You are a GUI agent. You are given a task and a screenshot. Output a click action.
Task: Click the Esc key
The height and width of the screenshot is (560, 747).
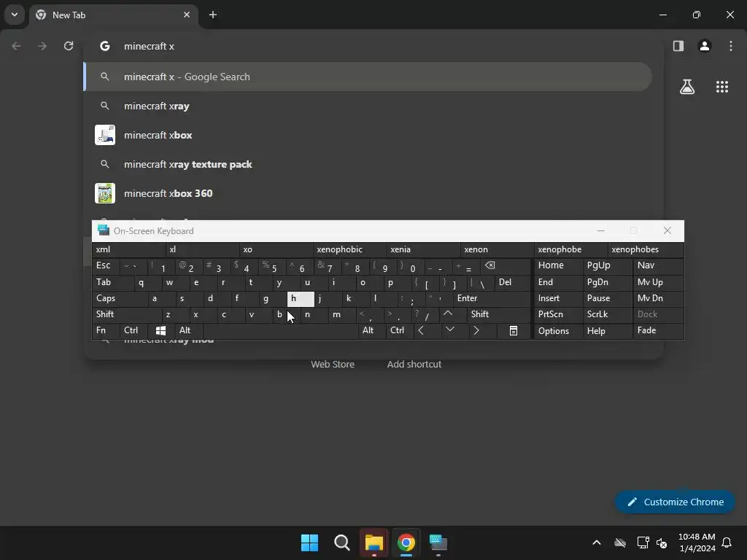[105, 265]
